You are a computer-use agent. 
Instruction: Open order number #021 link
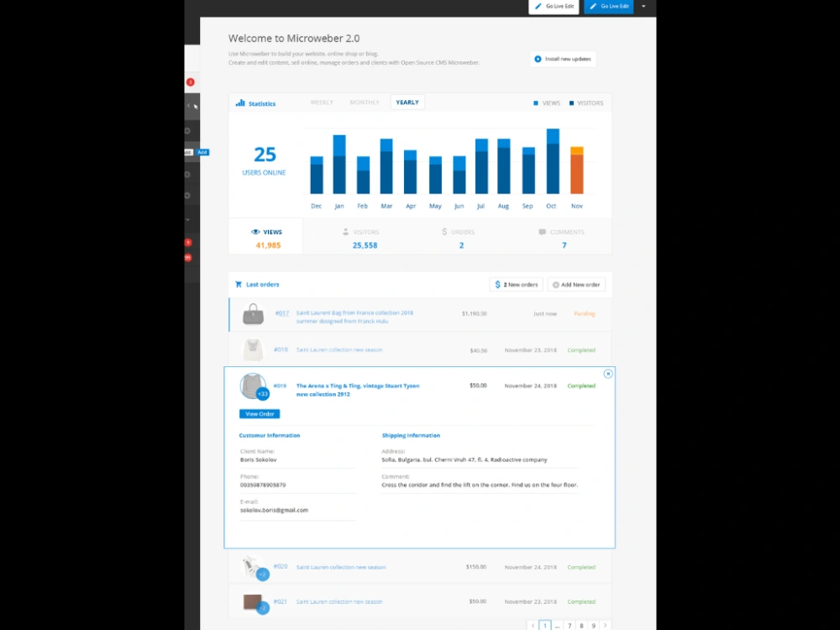281,601
